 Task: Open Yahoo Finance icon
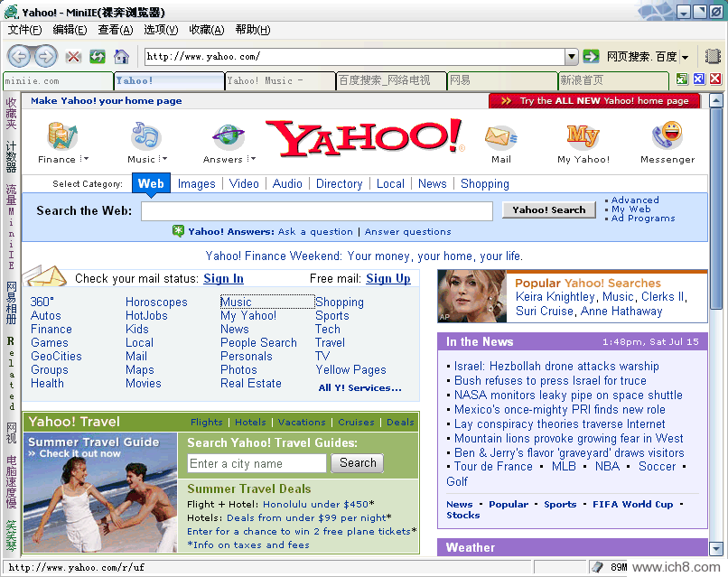point(62,135)
